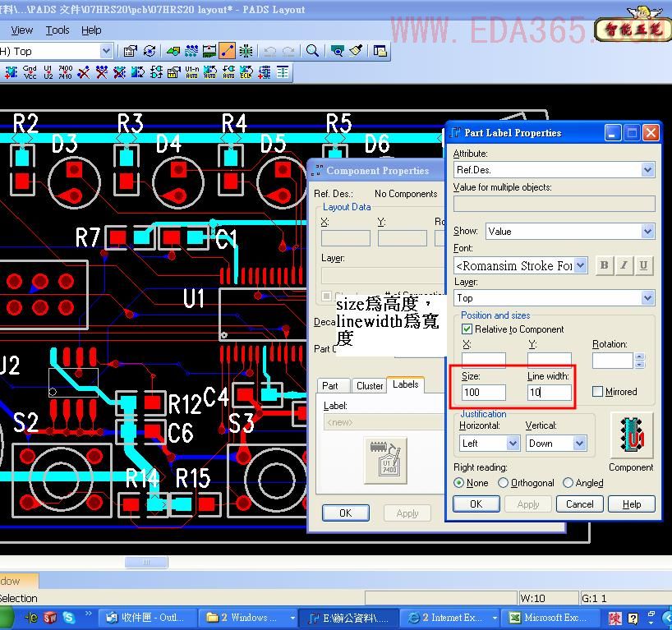Image resolution: width=672 pixels, height=630 pixels.
Task: Switch to the Cluster tab
Action: 369,386
